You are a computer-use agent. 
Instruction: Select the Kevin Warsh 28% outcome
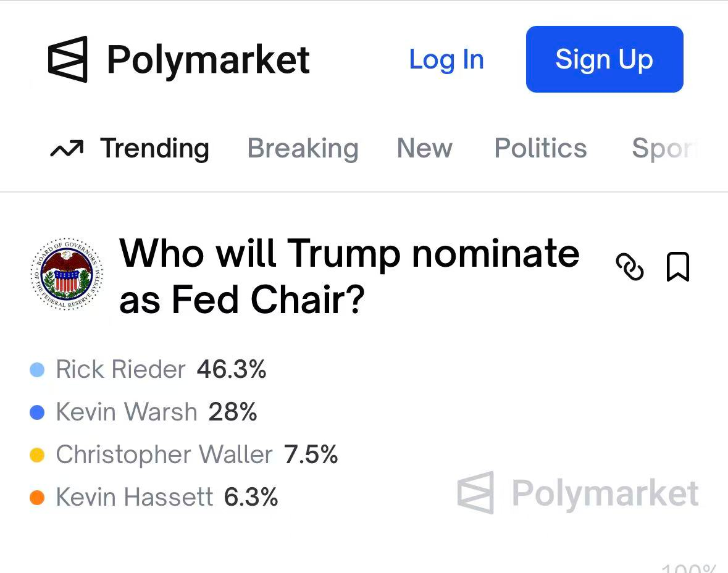point(156,412)
